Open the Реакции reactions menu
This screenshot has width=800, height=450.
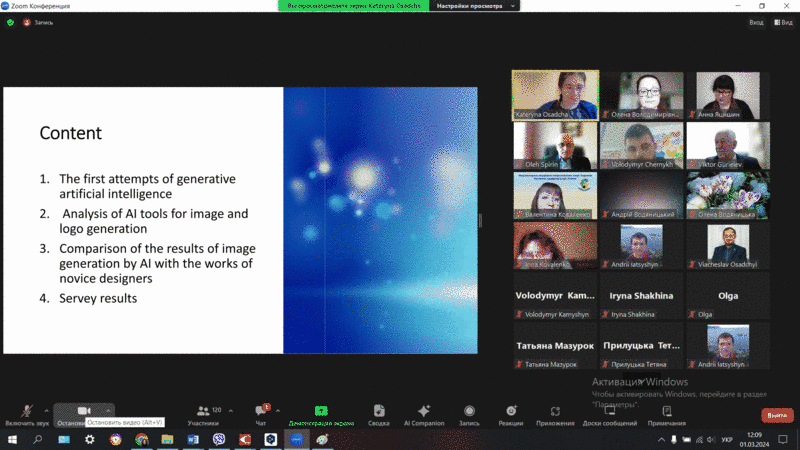(x=511, y=413)
